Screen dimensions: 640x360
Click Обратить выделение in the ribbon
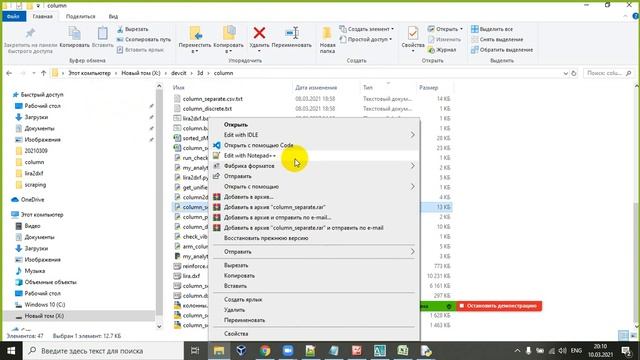pos(502,49)
